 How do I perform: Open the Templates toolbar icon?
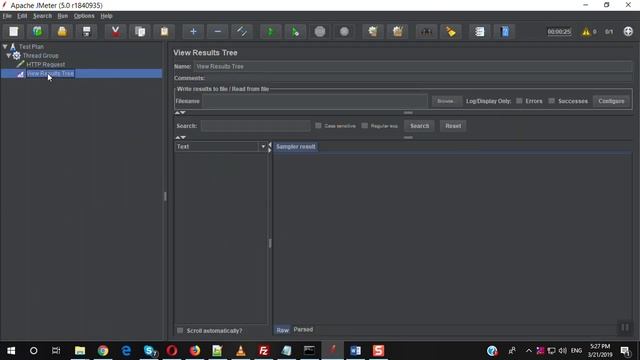point(38,31)
